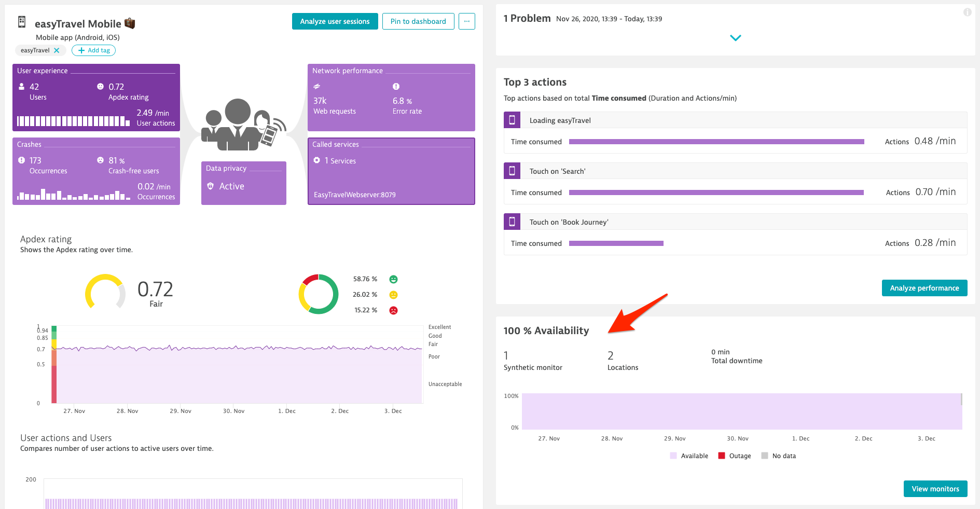Click EasyTravelWebserver:8079 service text
The height and width of the screenshot is (509, 980).
(355, 195)
